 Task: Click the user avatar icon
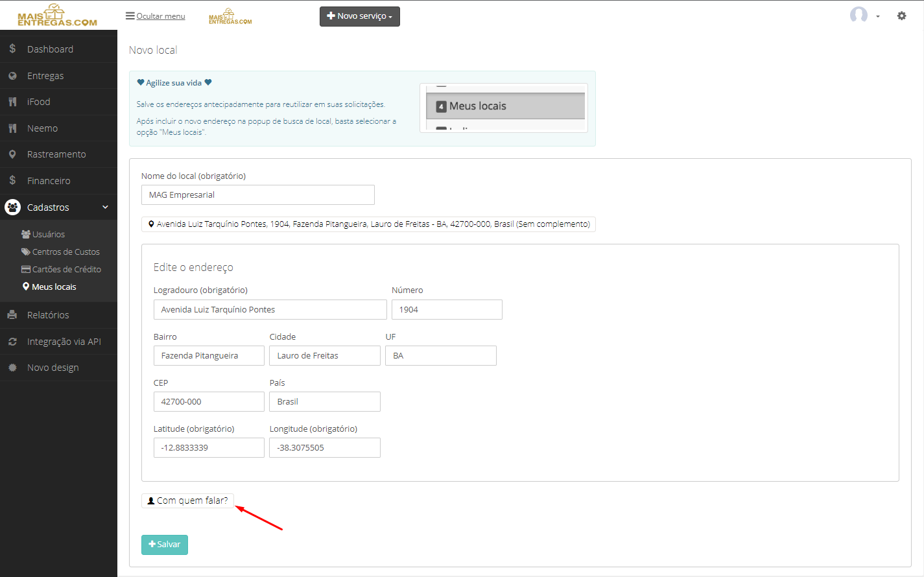[859, 15]
